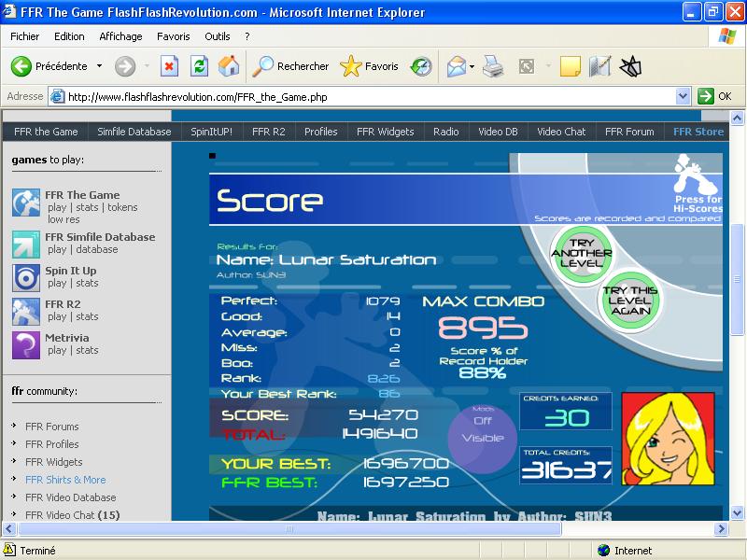Click the Windows flag logo
Viewport: 747px width, 560px height.
coord(727,36)
